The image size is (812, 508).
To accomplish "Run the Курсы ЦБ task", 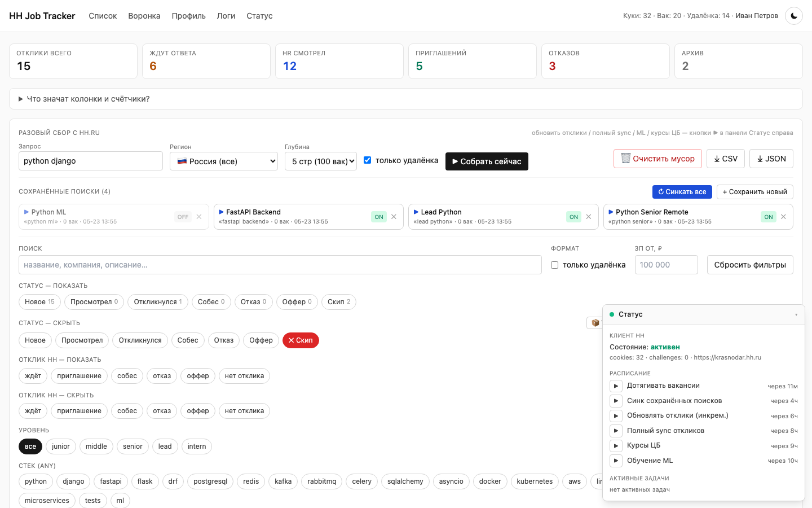I will (x=616, y=446).
